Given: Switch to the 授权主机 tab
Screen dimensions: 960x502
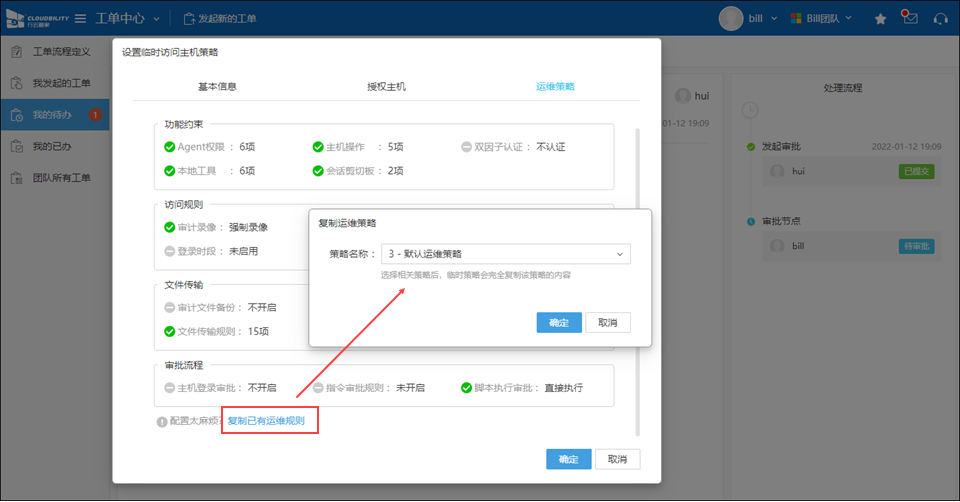Looking at the screenshot, I should click(x=386, y=87).
